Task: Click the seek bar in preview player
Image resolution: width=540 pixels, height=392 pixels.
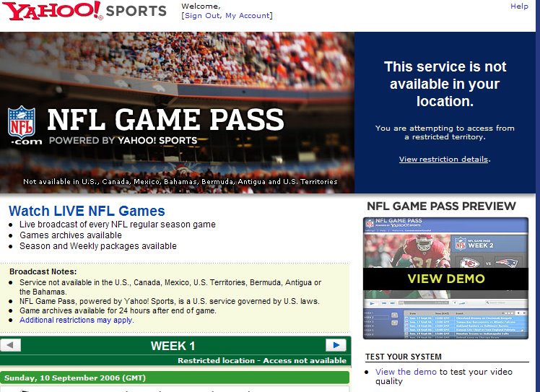Action: click(x=422, y=304)
